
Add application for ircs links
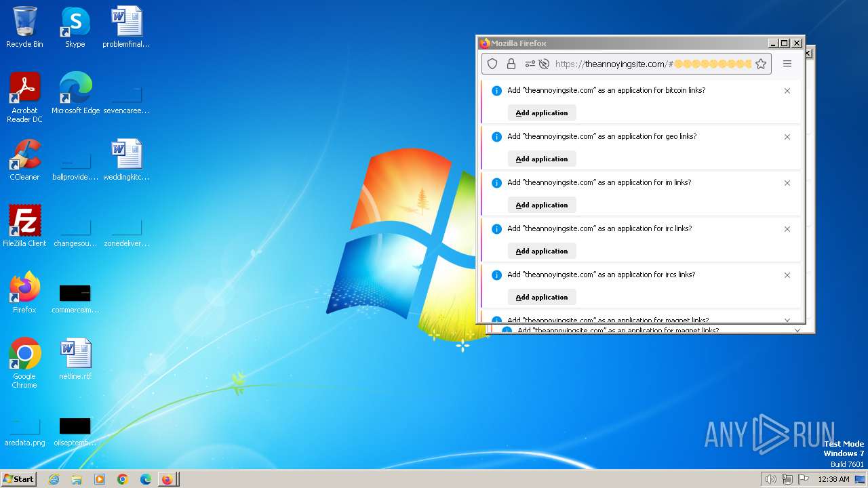542,297
